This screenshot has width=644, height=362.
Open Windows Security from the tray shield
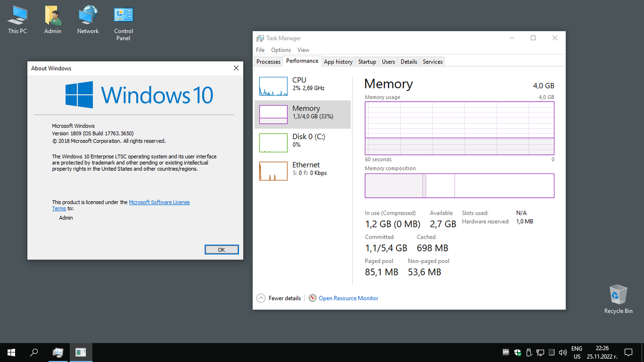[517, 352]
